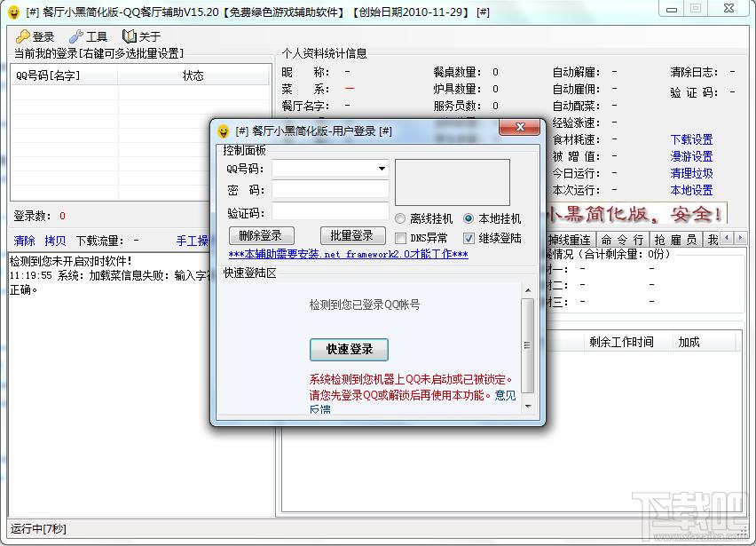The width and height of the screenshot is (756, 546).
Task: Click the 状态 column header
Action: click(193, 75)
